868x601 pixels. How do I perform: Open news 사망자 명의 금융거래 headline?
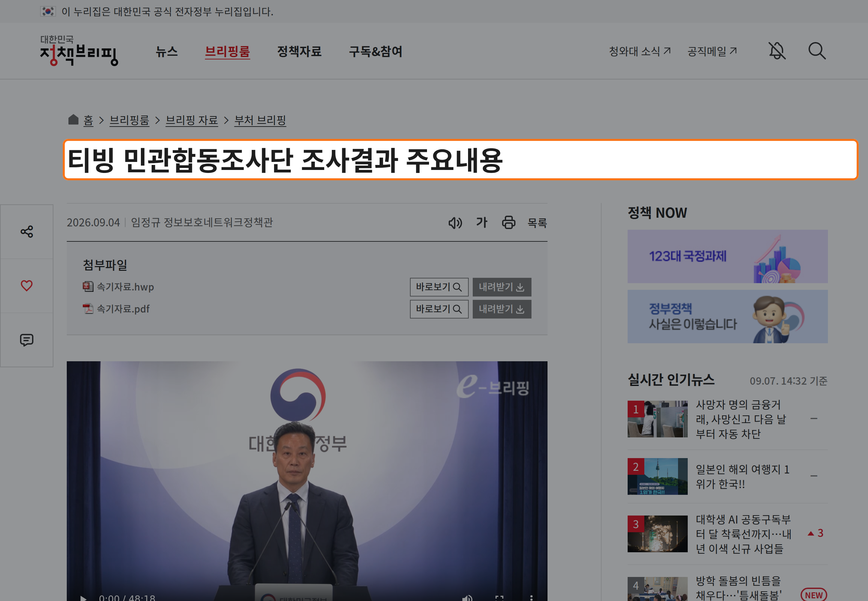(x=741, y=419)
